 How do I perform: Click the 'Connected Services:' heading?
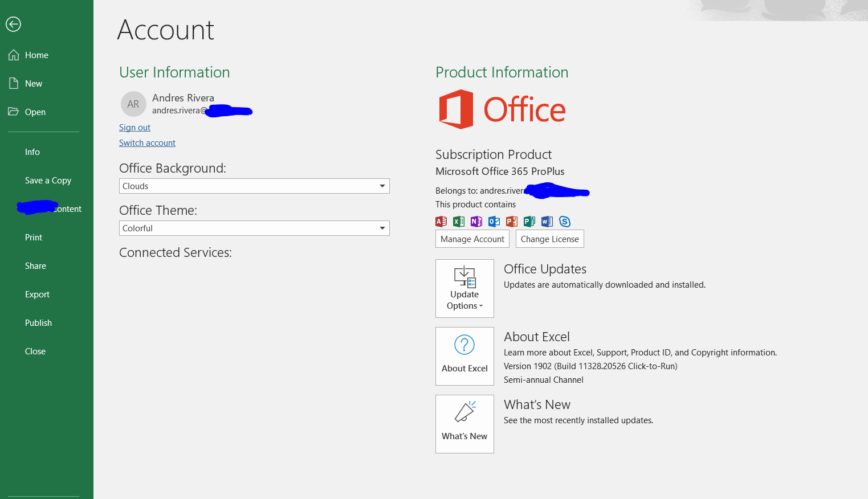176,252
